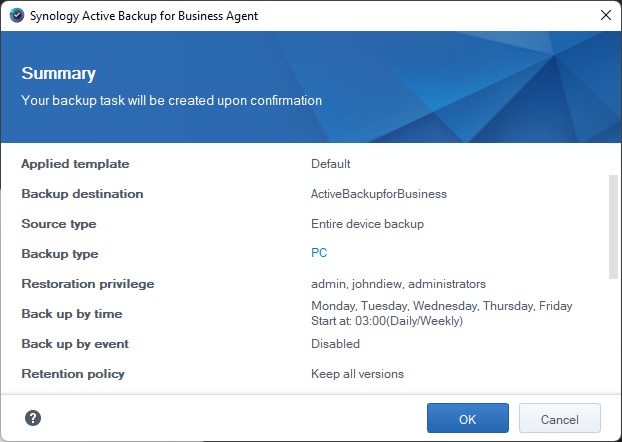
Task: Click the ActiveBackupforBusiness destination value
Action: coord(379,194)
